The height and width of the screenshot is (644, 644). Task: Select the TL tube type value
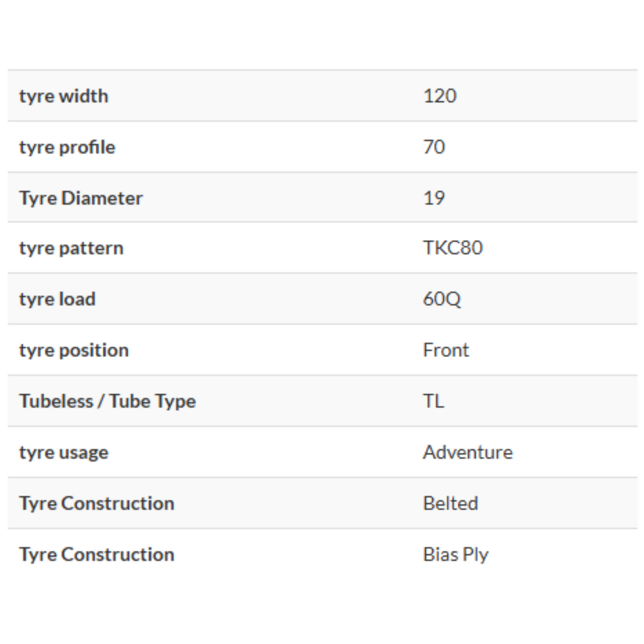pyautogui.click(x=433, y=402)
